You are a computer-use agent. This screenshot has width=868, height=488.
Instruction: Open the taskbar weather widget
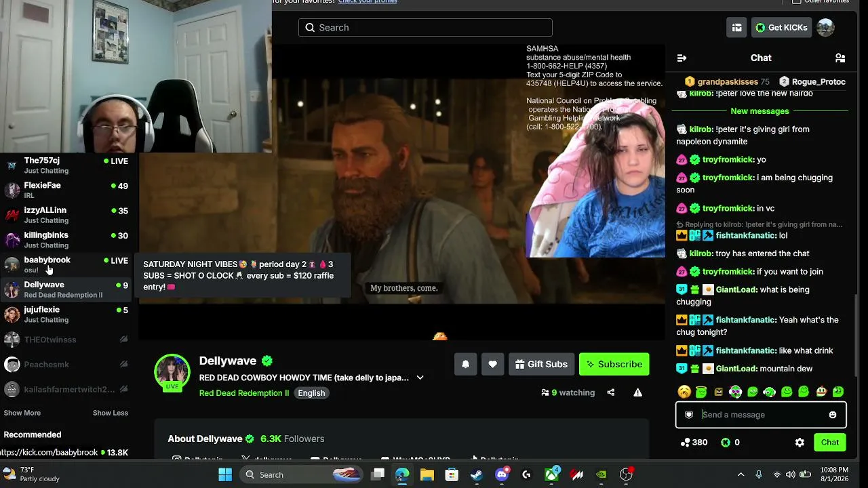(31, 474)
